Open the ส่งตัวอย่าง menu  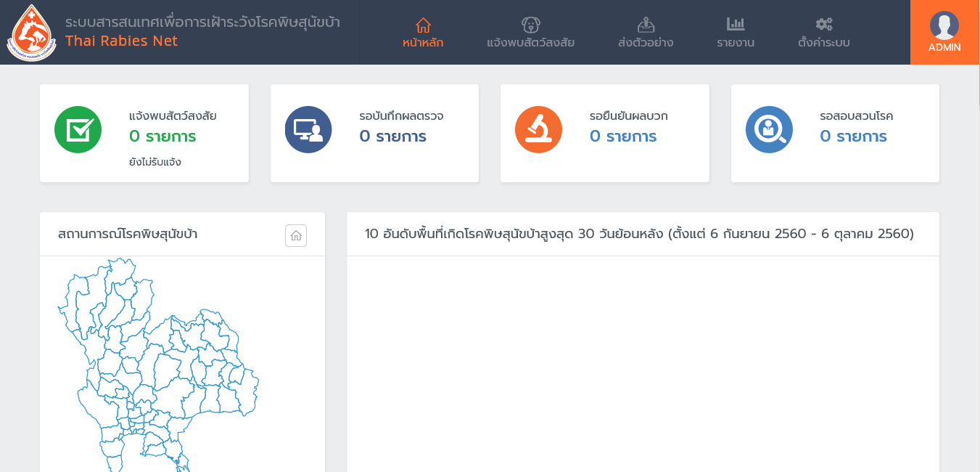[646, 33]
